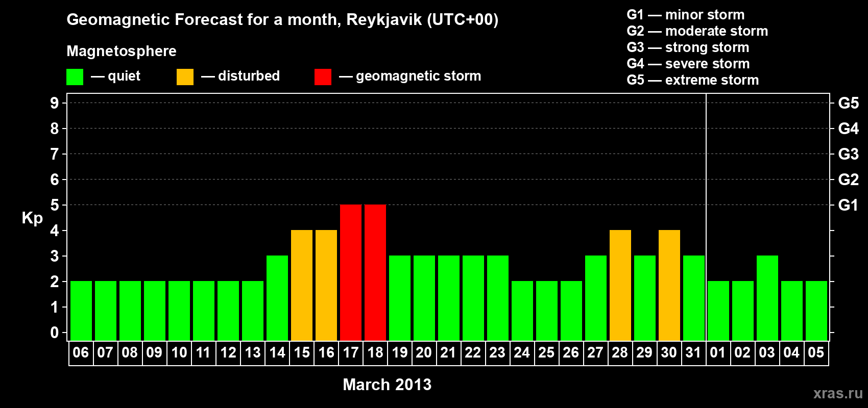Image resolution: width=868 pixels, height=408 pixels.
Task: Click 'G1 — minor storm' legend text
Action: [x=685, y=15]
